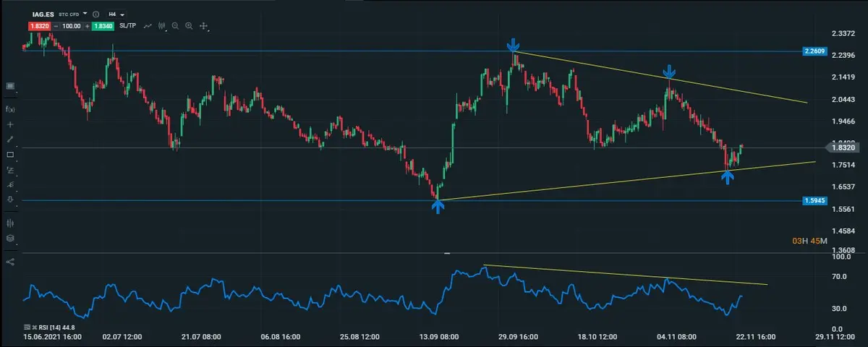Increase volume with the plus stepper
The image size is (868, 347).
87,26
